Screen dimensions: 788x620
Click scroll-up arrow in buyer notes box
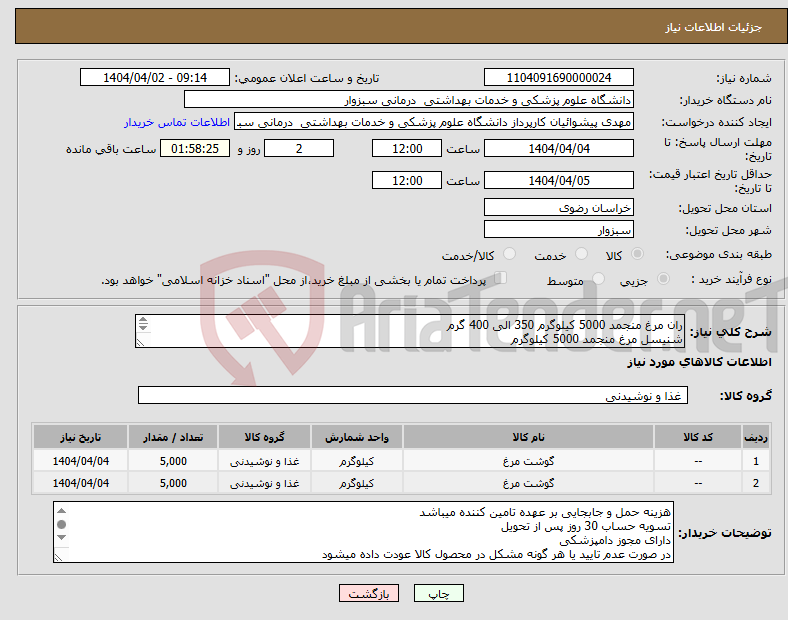click(x=61, y=511)
